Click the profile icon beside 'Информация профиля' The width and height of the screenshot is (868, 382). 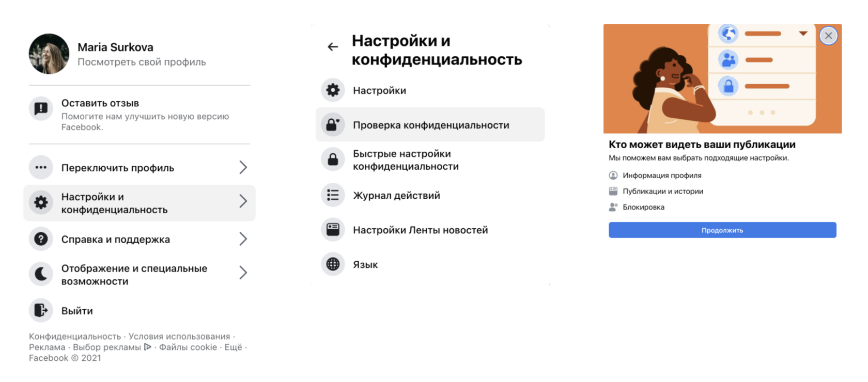click(613, 176)
